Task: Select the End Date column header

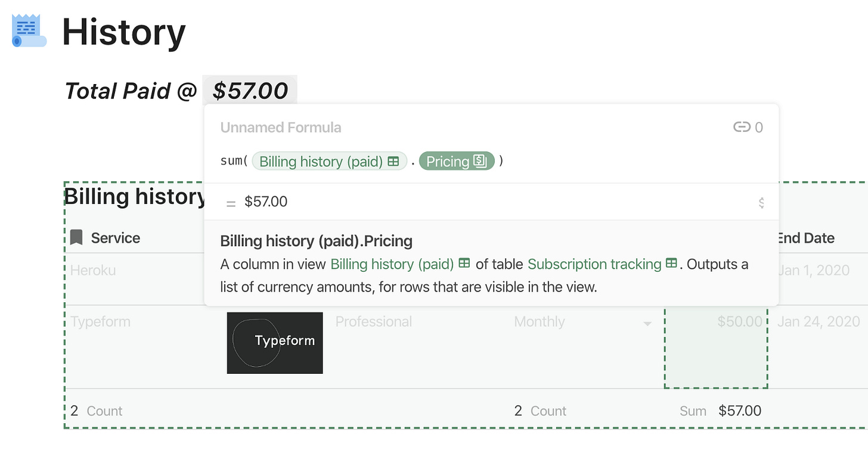Action: pyautogui.click(x=805, y=238)
